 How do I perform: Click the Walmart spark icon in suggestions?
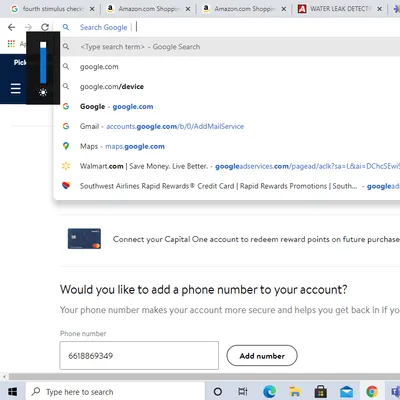(66, 166)
